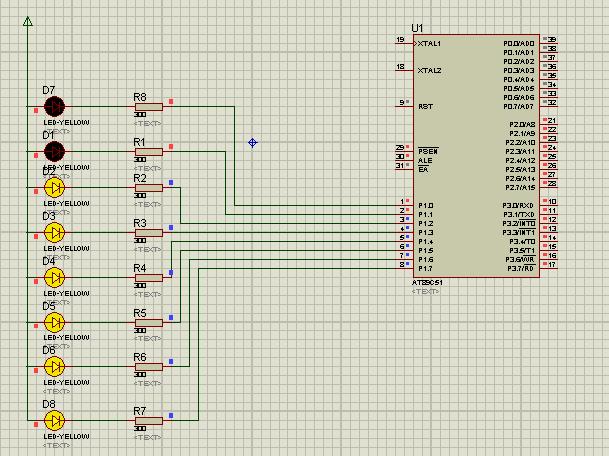Click the D8 yellow LED
Viewport: 609px width, 456px height.
tap(54, 420)
